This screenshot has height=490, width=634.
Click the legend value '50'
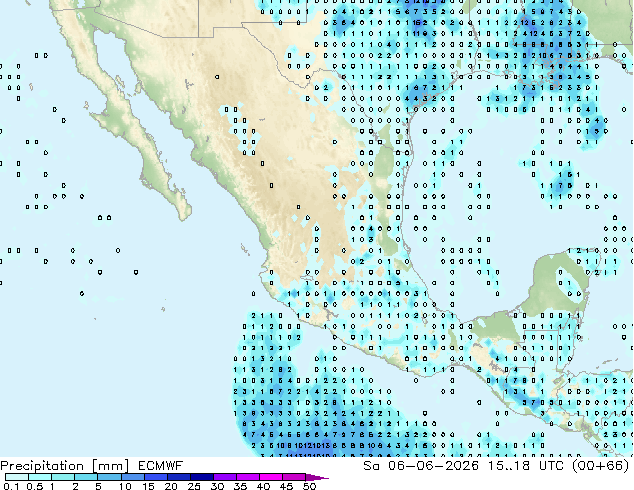pyautogui.click(x=309, y=486)
